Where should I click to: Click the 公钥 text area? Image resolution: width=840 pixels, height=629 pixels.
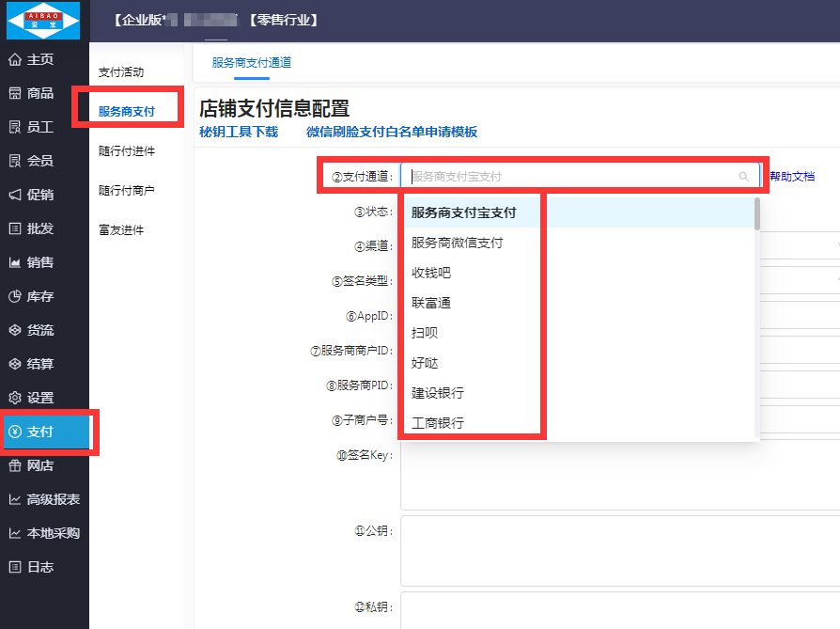click(x=620, y=551)
